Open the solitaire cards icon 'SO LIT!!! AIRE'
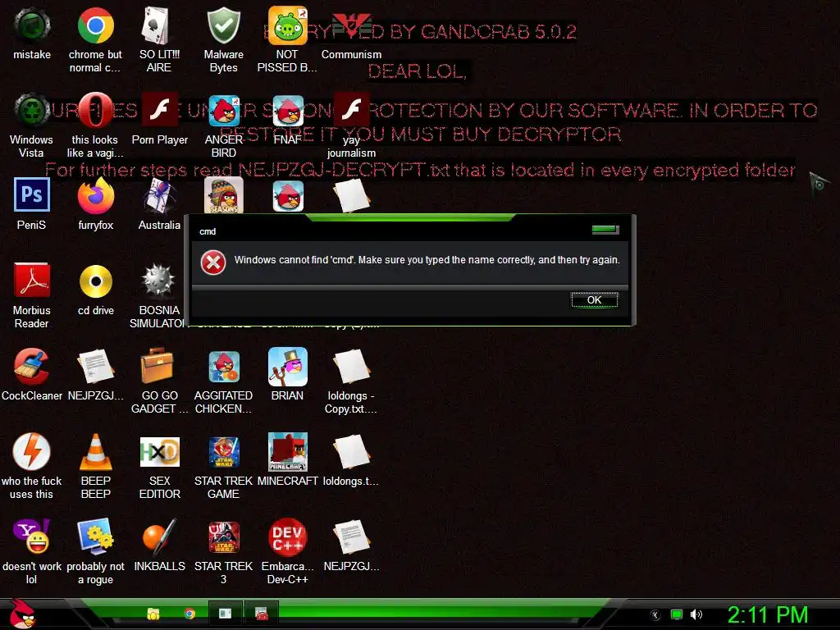Screen dimensions: 840x630 [x=159, y=40]
